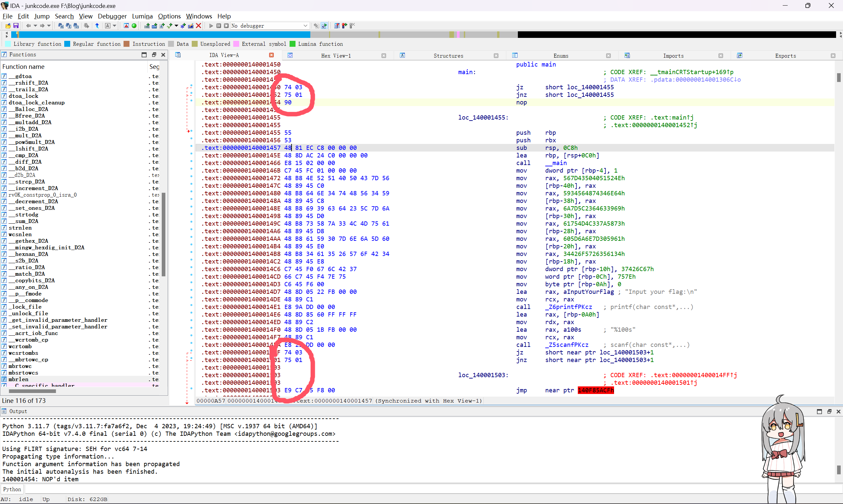
Task: Close the IDA View-A tab
Action: (271, 55)
